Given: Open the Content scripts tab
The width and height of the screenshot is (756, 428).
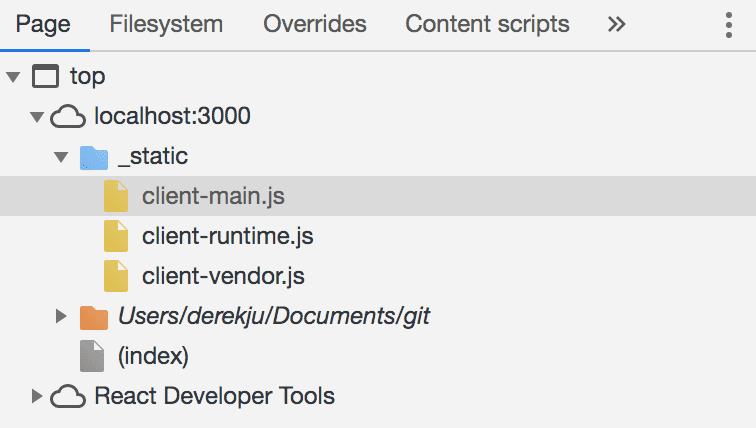Looking at the screenshot, I should point(487,24).
